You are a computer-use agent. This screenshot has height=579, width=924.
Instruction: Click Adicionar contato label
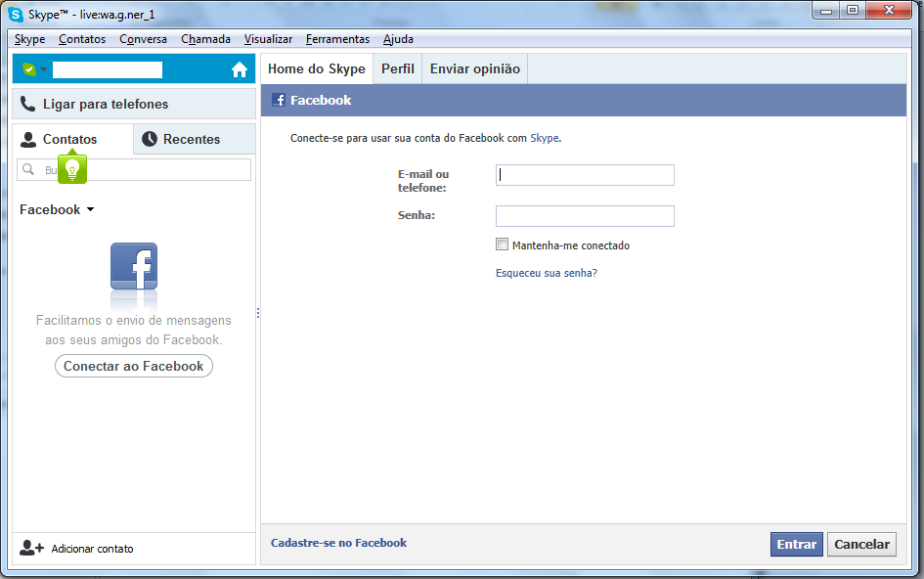[93, 549]
